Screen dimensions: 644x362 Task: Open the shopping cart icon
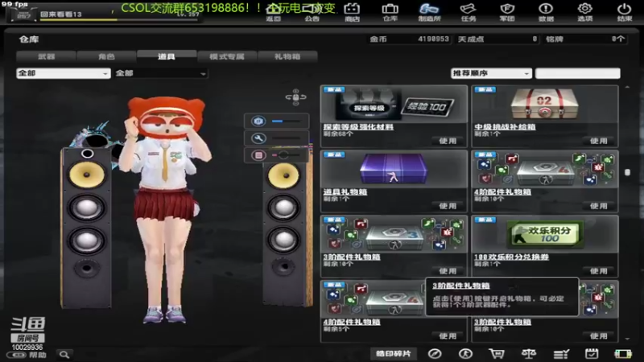pyautogui.click(x=497, y=354)
